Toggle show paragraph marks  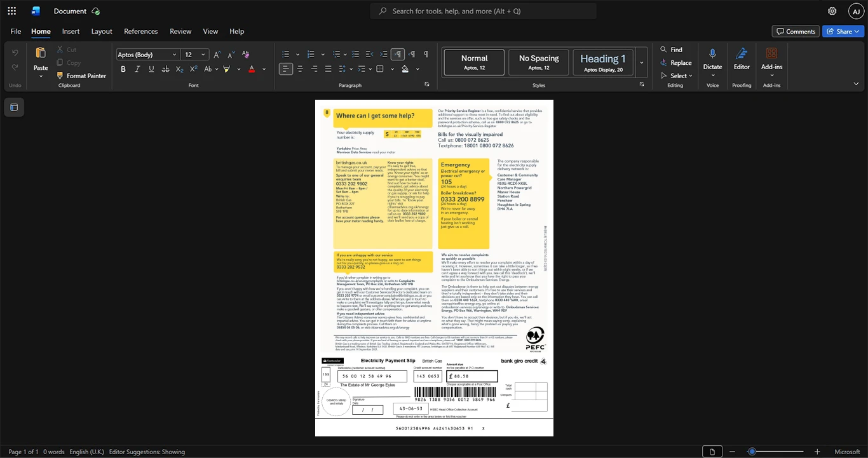426,55
